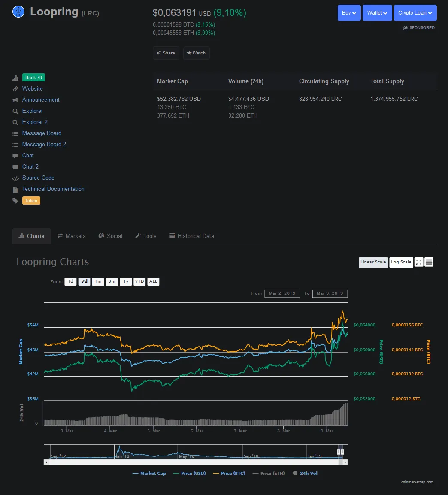Enable Price (ETH) series in legend
Screen dimensions: 448x495
point(269,473)
